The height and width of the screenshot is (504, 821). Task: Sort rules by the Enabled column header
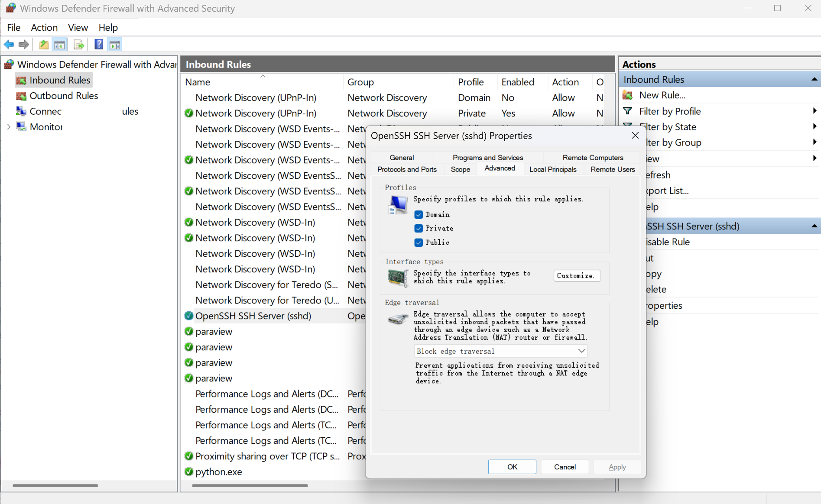pos(522,82)
